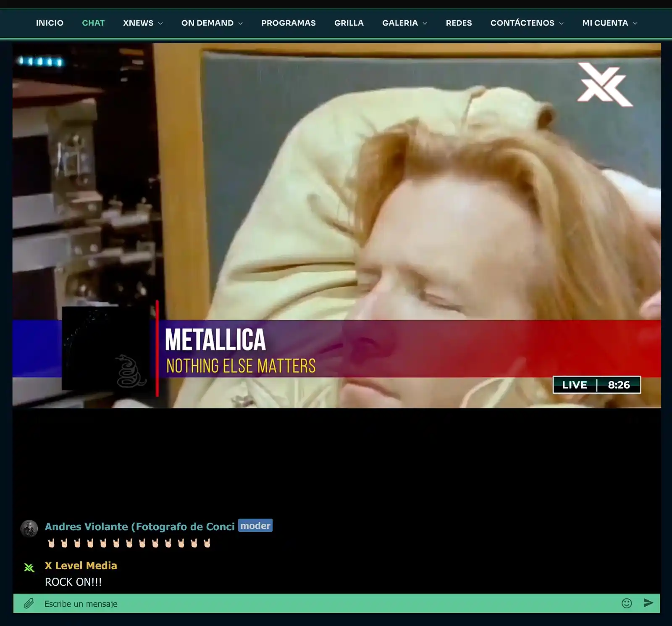Click the X Level Media username
The image size is (672, 626).
point(81,566)
